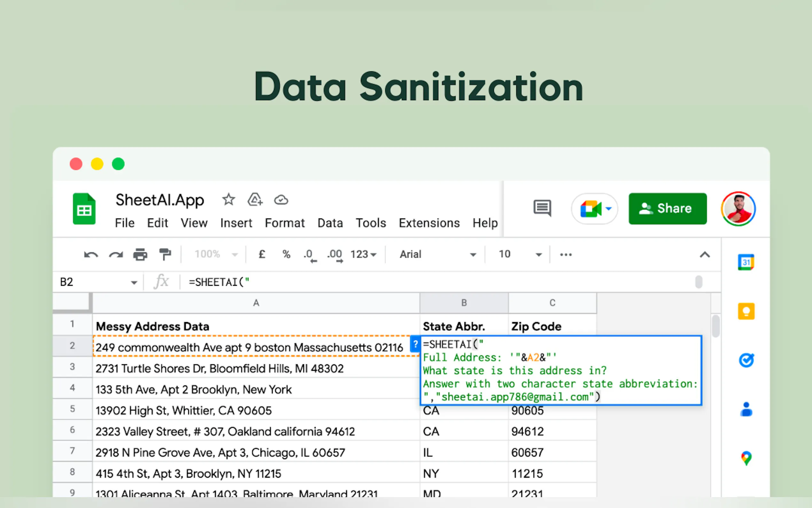Open the Extensions menu

pyautogui.click(x=429, y=223)
